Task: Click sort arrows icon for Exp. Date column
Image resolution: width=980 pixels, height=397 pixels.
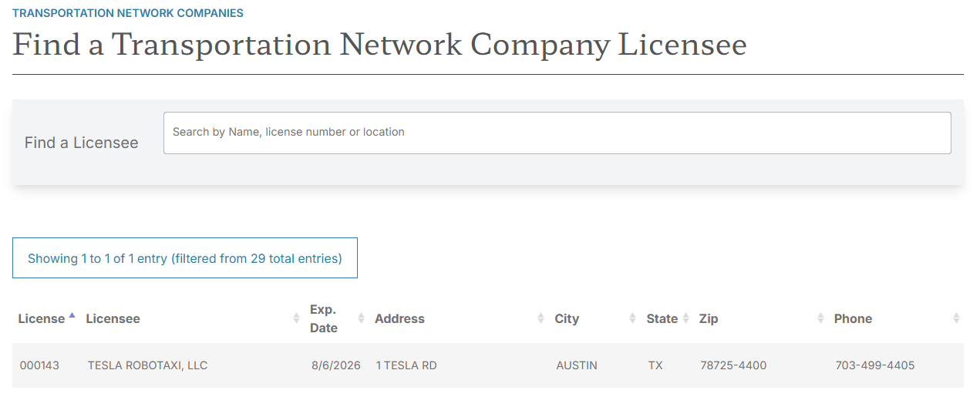Action: (361, 318)
